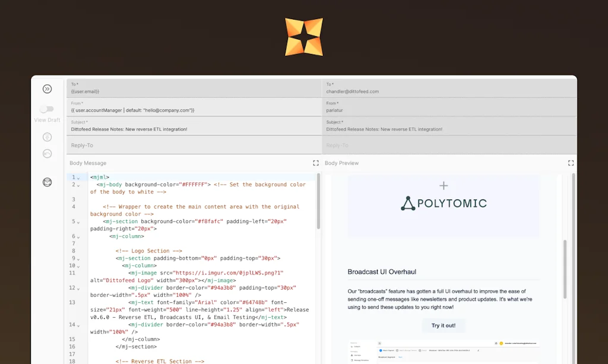Open the email envelope icon in the sidebar
The height and width of the screenshot is (364, 608).
(x=47, y=182)
